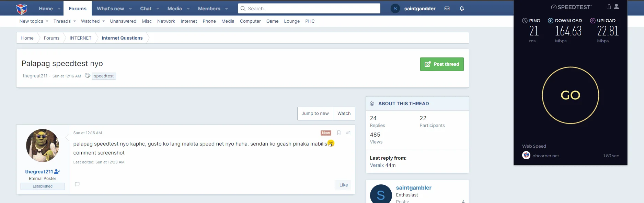The image size is (644, 203).
Task: Go to Home in the breadcrumb
Action: [27, 38]
